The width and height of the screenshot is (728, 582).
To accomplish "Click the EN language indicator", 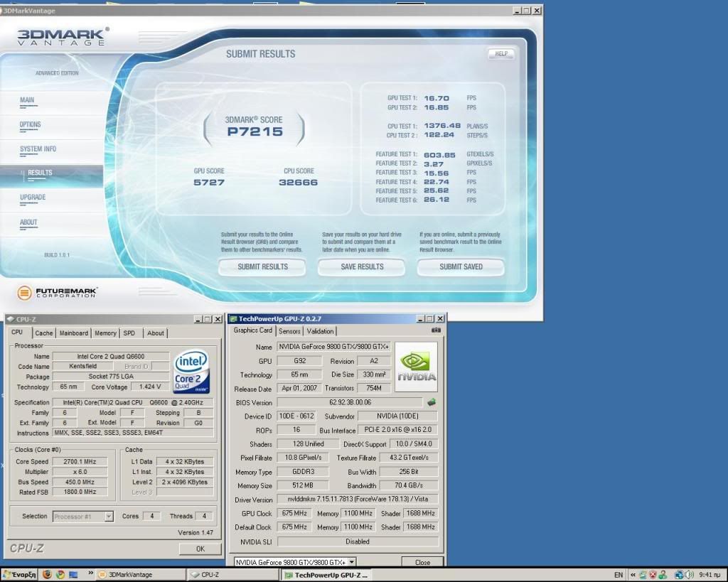I will [x=619, y=575].
